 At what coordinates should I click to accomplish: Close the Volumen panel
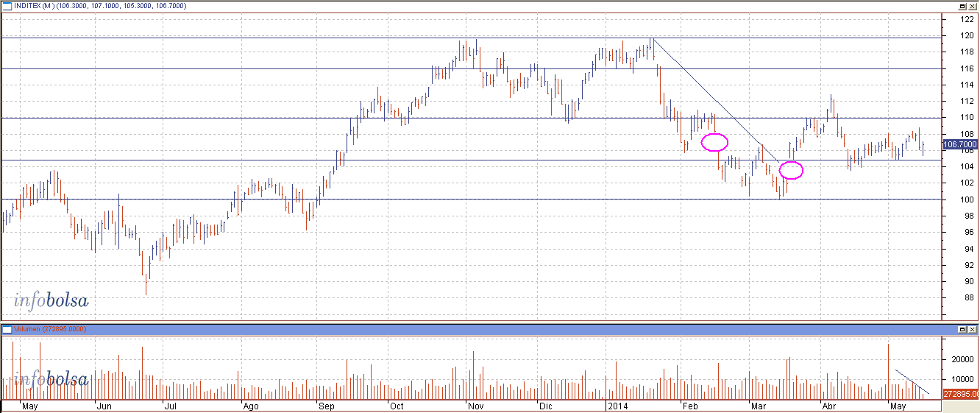coord(973,328)
